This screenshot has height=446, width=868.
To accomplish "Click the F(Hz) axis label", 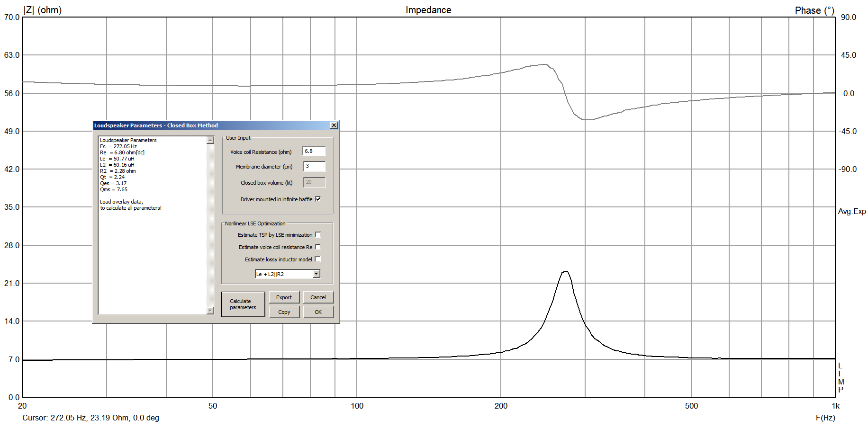I will click(825, 418).
